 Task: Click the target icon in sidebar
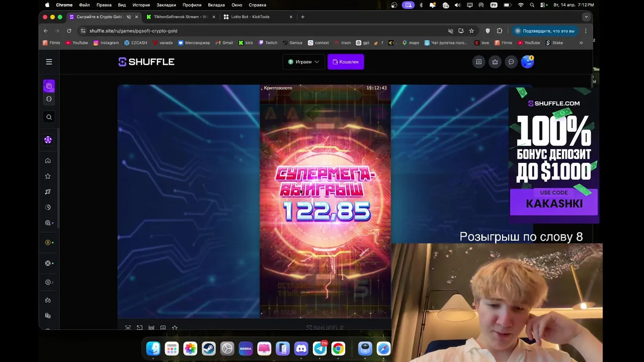(x=48, y=223)
